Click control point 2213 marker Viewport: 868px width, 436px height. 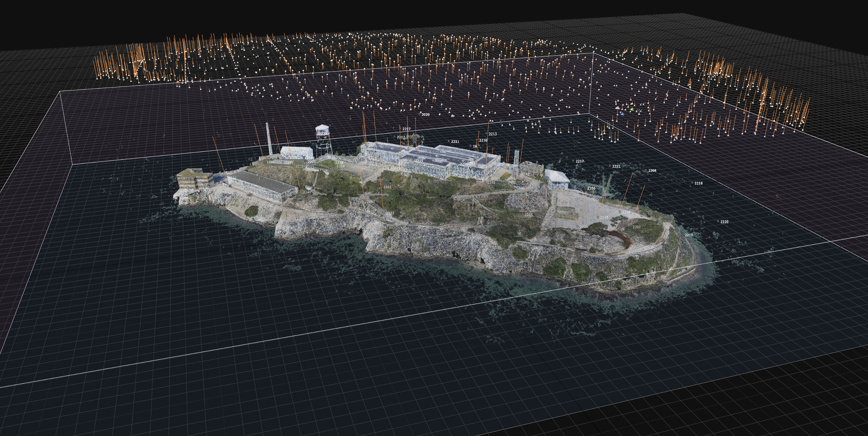pos(487,133)
